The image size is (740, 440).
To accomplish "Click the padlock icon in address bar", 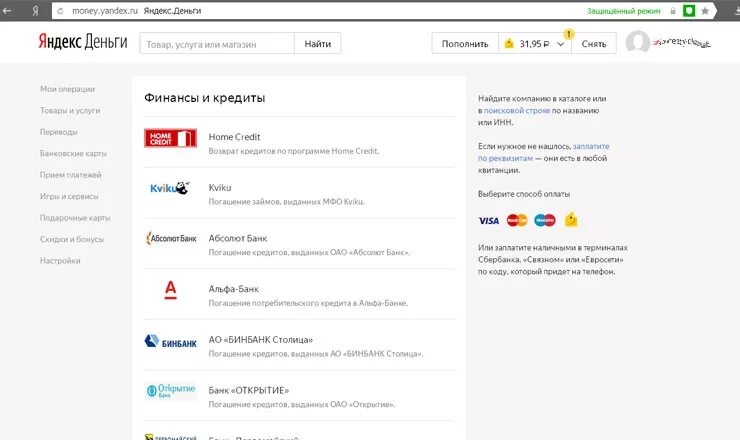I will pos(673,11).
